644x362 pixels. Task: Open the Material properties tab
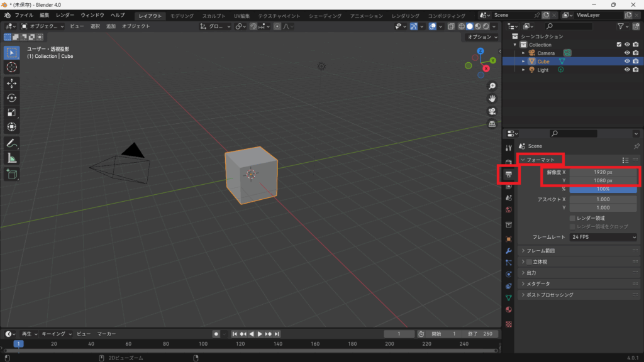pyautogui.click(x=508, y=309)
